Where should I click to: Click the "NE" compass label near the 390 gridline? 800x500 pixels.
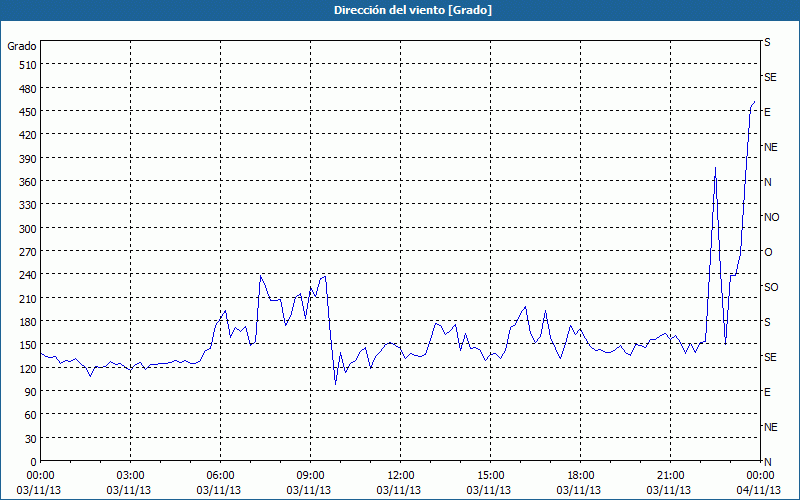click(x=770, y=147)
